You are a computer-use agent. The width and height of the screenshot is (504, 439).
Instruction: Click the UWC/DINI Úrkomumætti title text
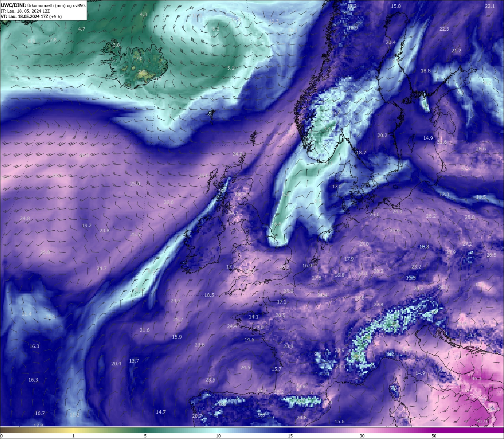coord(43,6)
